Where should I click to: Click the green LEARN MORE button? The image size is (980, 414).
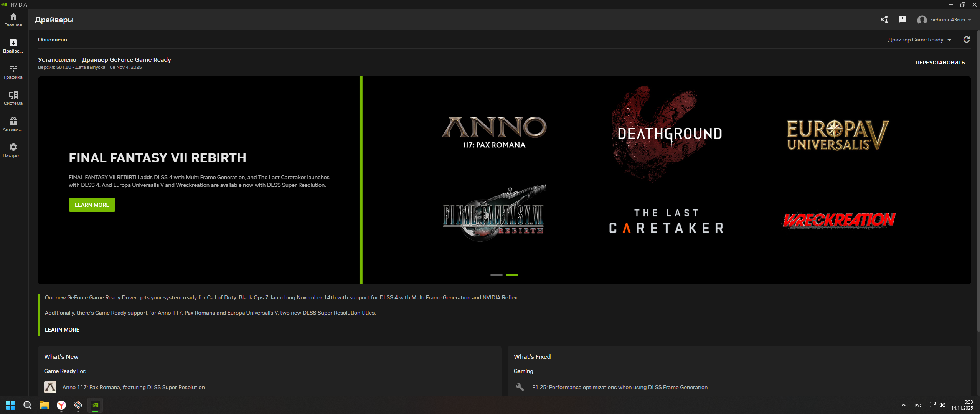pos(92,205)
